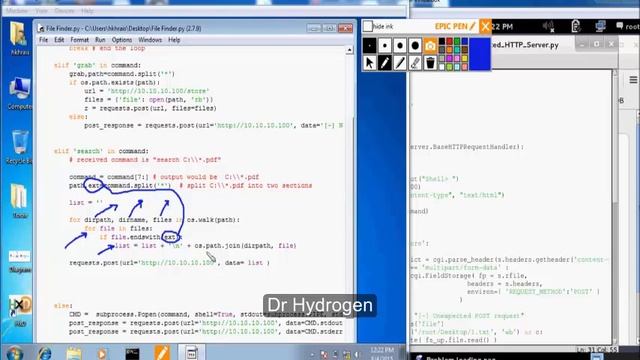
Task: Select the largest brush size in Epic Pen
Action: pyautogui.click(x=415, y=46)
